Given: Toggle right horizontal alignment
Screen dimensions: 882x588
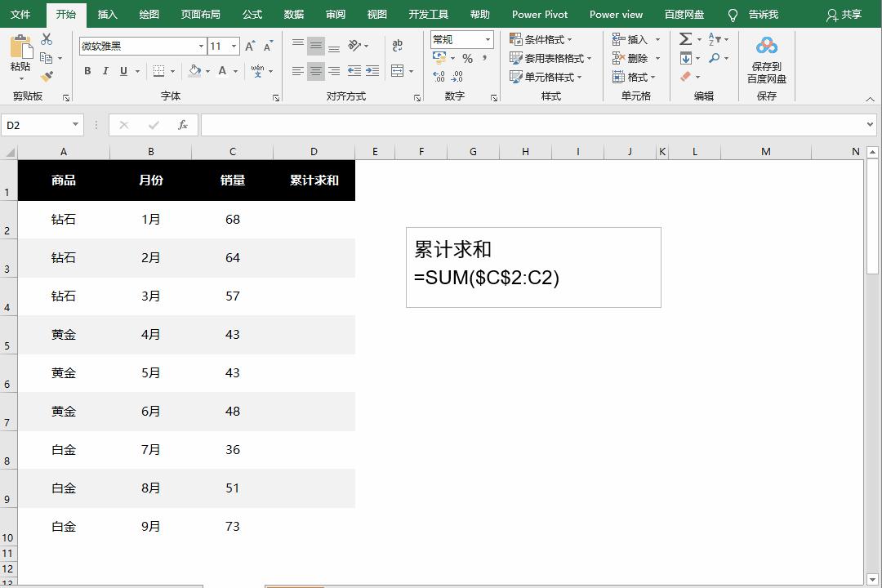Looking at the screenshot, I should (334, 71).
